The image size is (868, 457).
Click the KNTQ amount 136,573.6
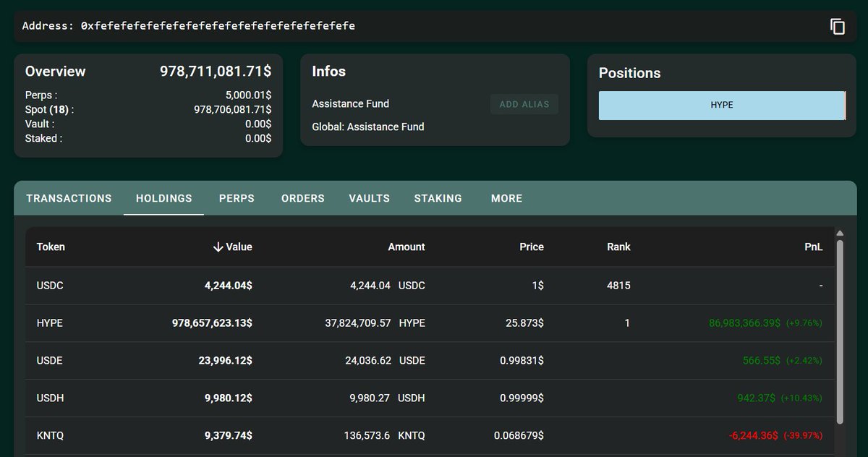click(x=367, y=436)
